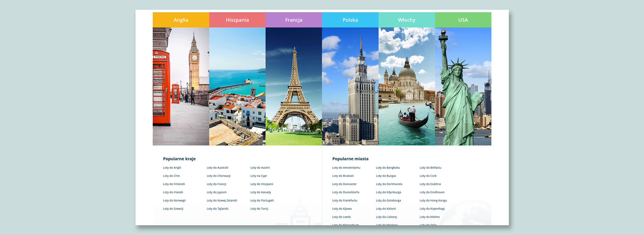Go to Loty do Doncaster
644x235 pixels.
point(344,184)
